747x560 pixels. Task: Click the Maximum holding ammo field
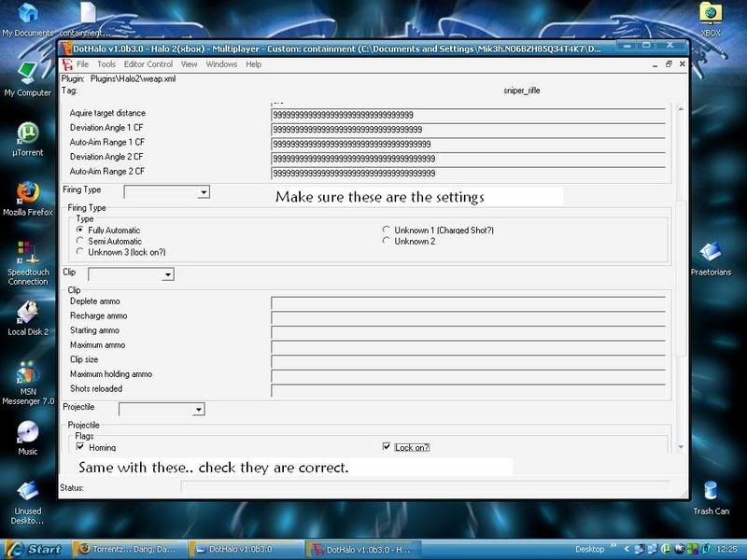468,376
